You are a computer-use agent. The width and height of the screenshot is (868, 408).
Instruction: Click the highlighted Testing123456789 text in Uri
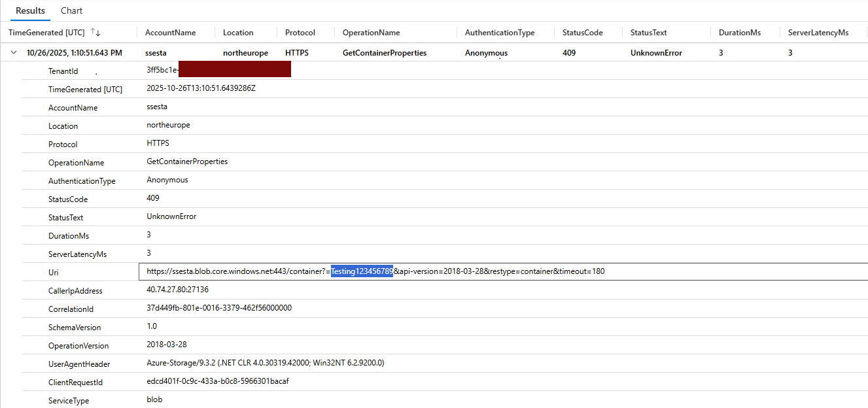point(362,271)
